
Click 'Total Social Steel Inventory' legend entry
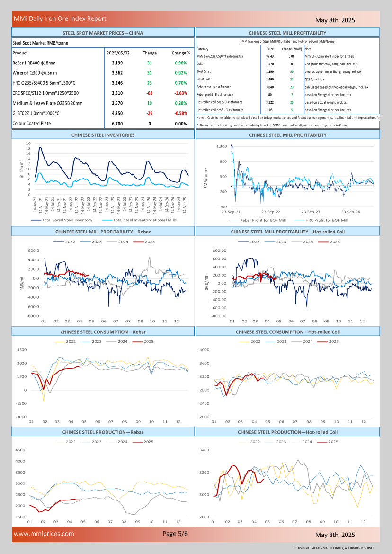click(x=62, y=220)
